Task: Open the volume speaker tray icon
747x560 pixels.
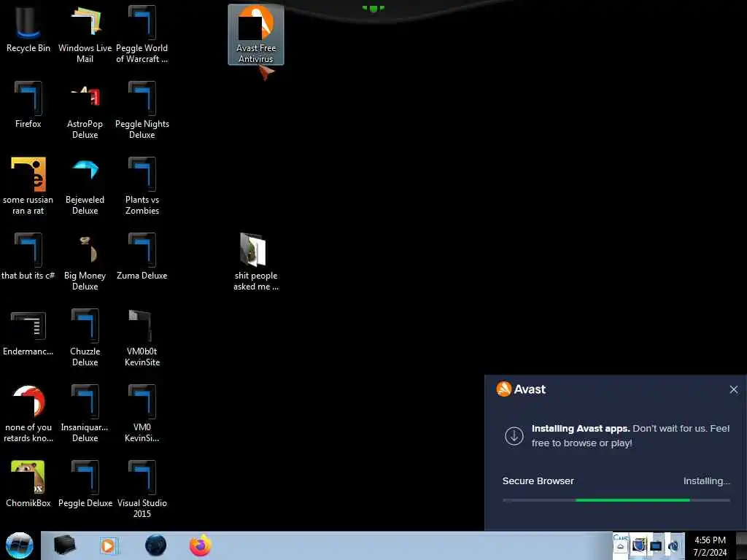Action: pyautogui.click(x=673, y=545)
